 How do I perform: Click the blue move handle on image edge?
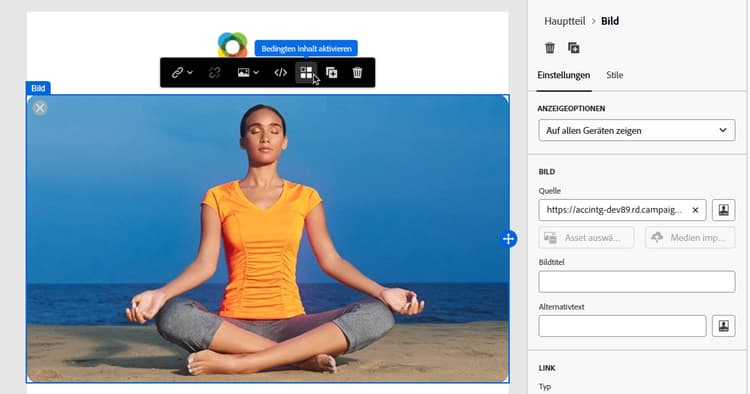pyautogui.click(x=509, y=239)
